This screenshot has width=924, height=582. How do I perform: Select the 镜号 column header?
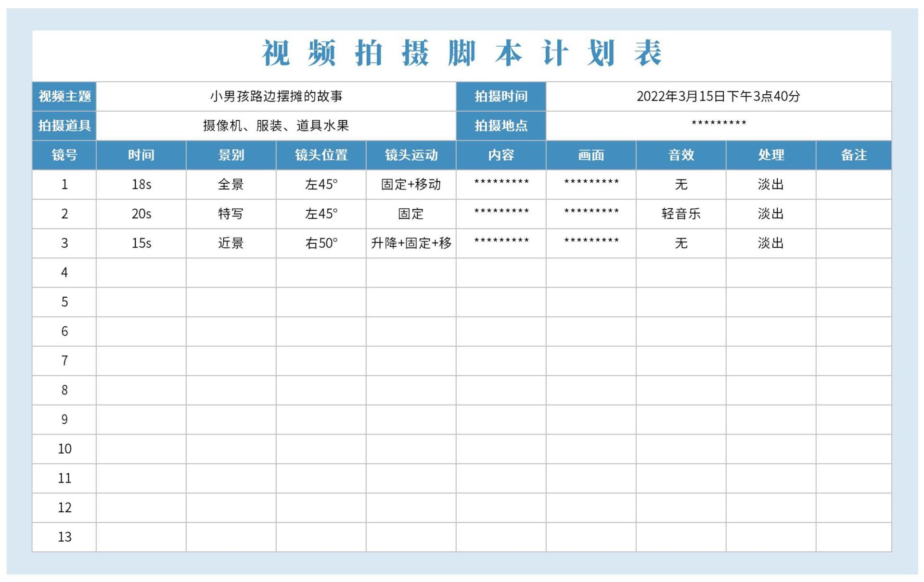[x=64, y=155]
